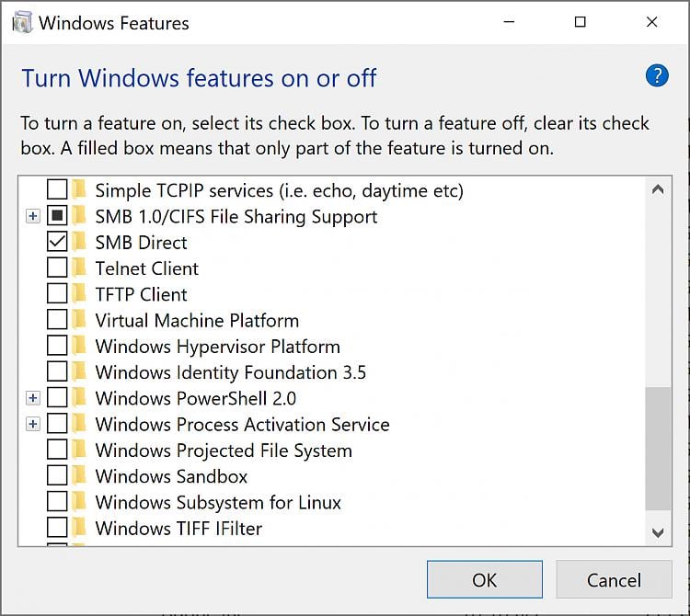This screenshot has height=616, width=690.
Task: Click the folder icon next to Windows Sandbox
Action: point(79,476)
